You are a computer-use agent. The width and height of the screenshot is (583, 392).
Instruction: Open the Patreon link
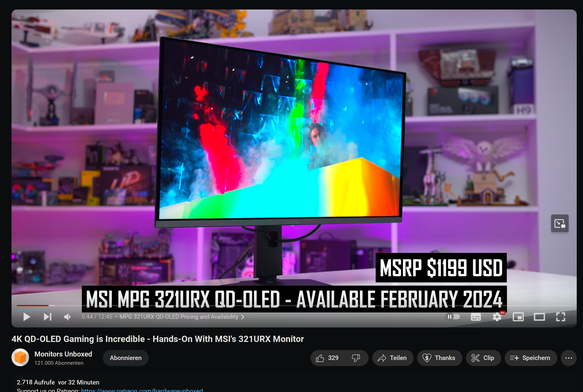[x=142, y=390]
